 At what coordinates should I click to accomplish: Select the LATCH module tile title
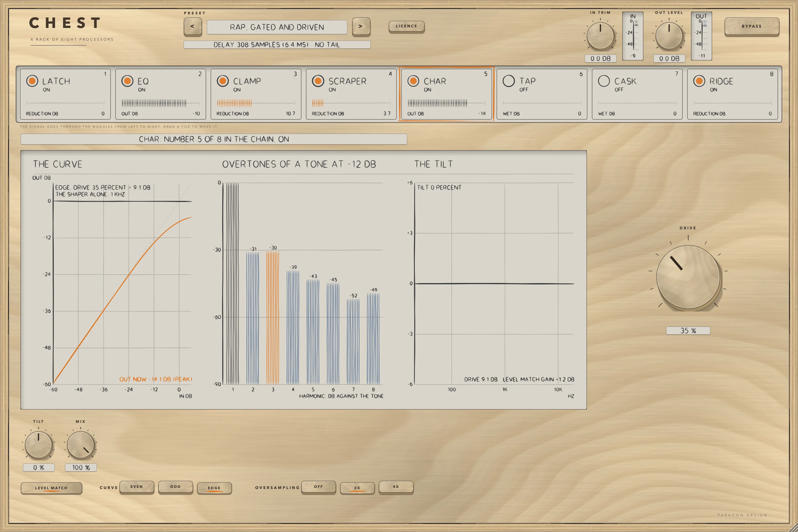click(56, 81)
